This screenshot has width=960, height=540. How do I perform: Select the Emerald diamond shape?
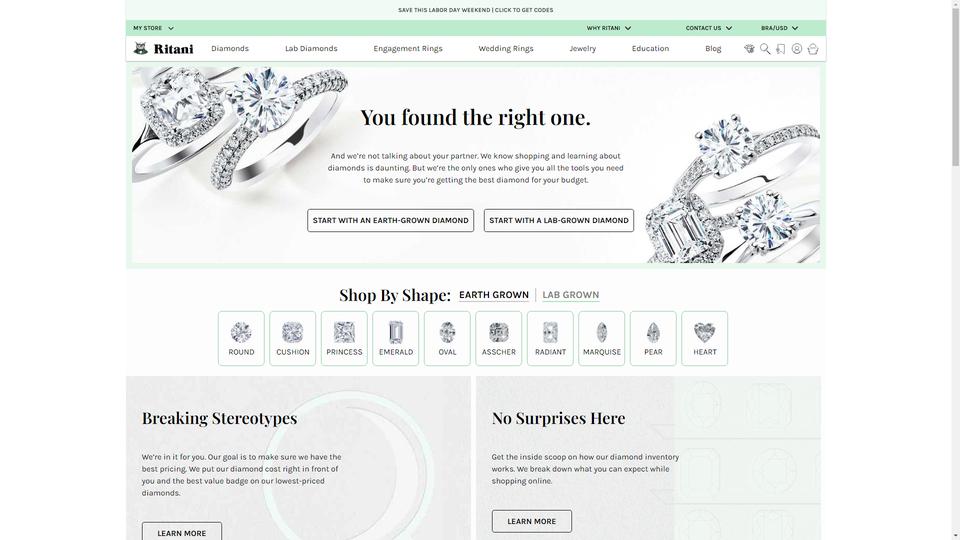396,339
